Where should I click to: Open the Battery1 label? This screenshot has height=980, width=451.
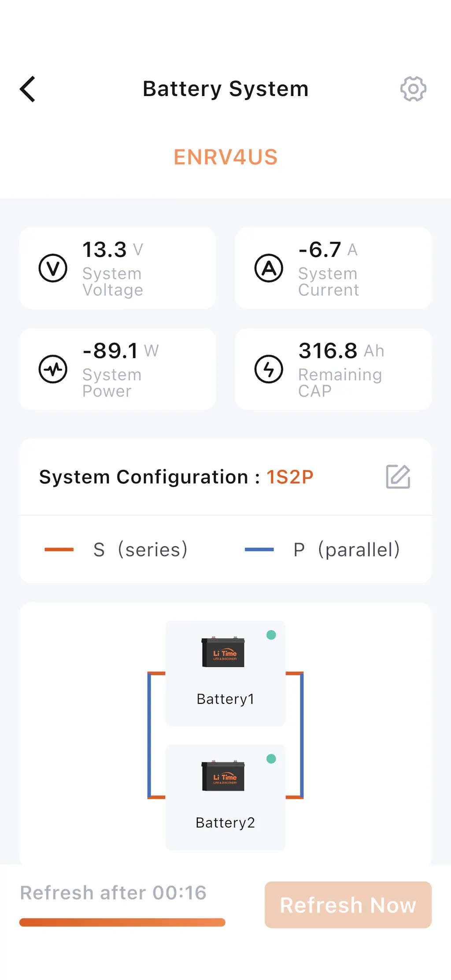tap(225, 699)
